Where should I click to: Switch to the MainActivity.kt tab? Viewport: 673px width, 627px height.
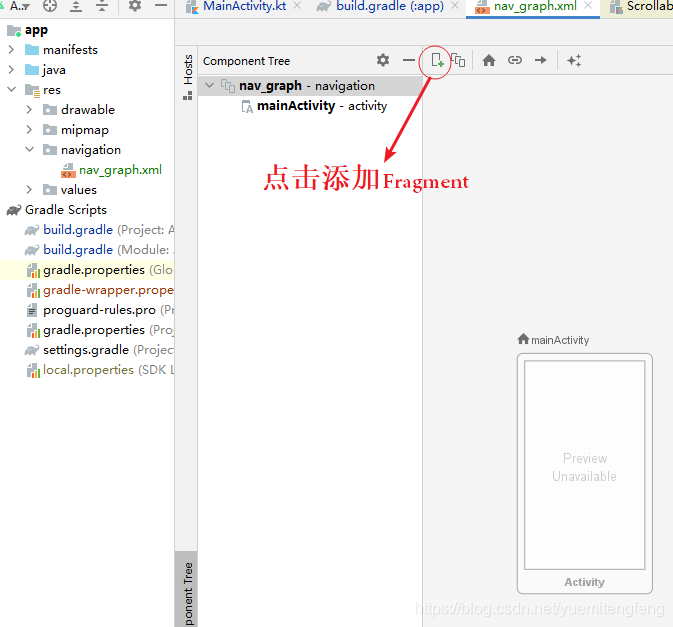point(244,6)
